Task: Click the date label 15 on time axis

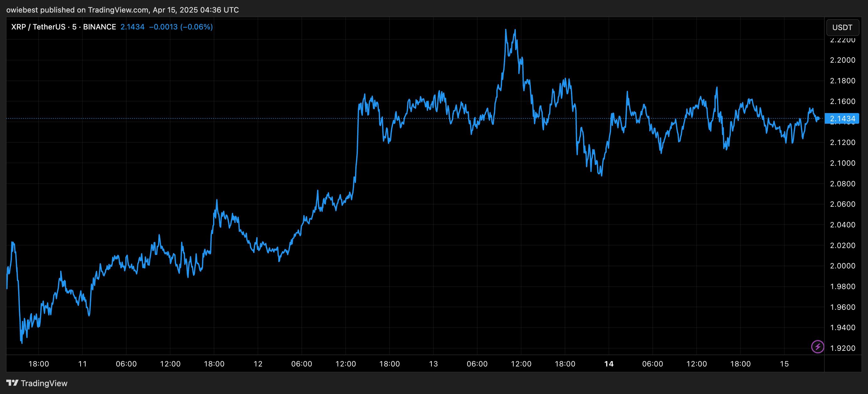Action: (x=784, y=364)
